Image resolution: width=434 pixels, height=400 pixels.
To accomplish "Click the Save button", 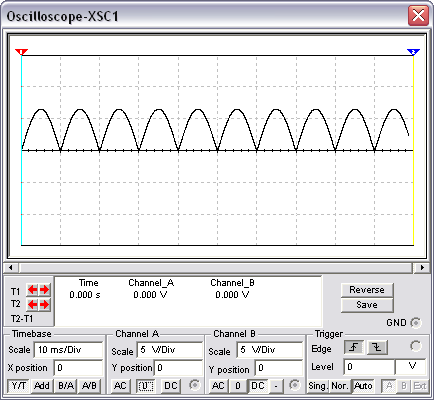I will (367, 305).
